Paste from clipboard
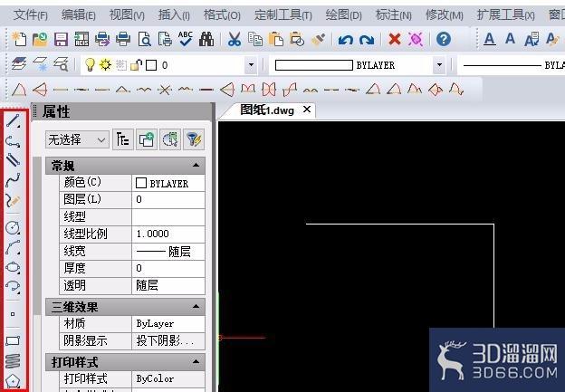Screen dimensions: 565x392 tap(276, 39)
